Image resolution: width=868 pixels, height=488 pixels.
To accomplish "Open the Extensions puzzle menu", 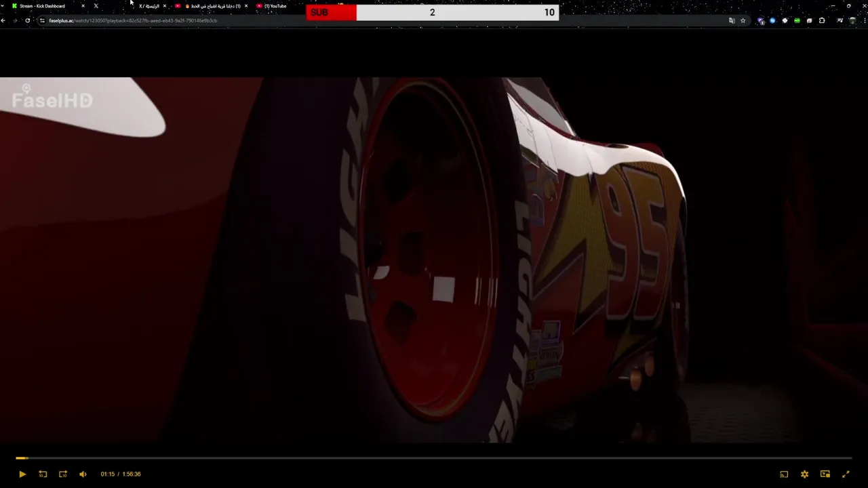I will tap(822, 20).
